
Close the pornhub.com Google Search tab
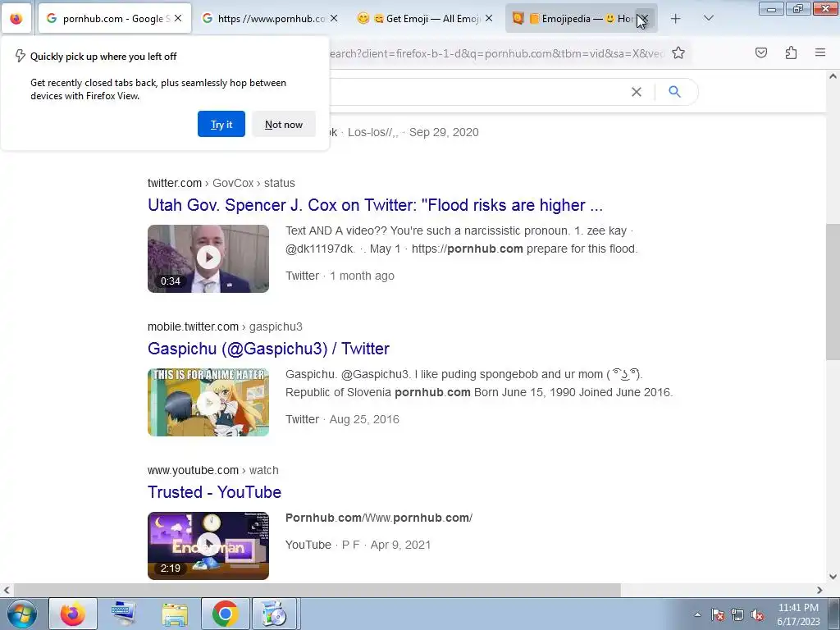click(x=178, y=18)
